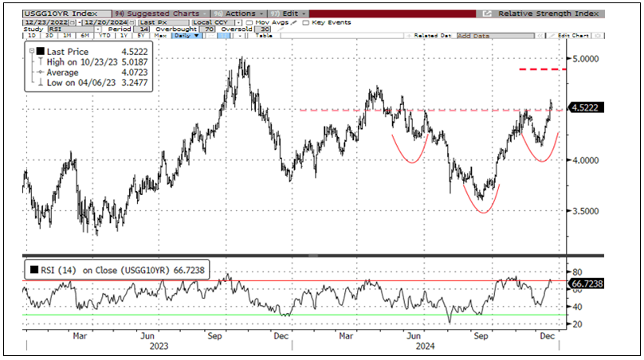Click the USGG10YR Index security field

(67, 14)
